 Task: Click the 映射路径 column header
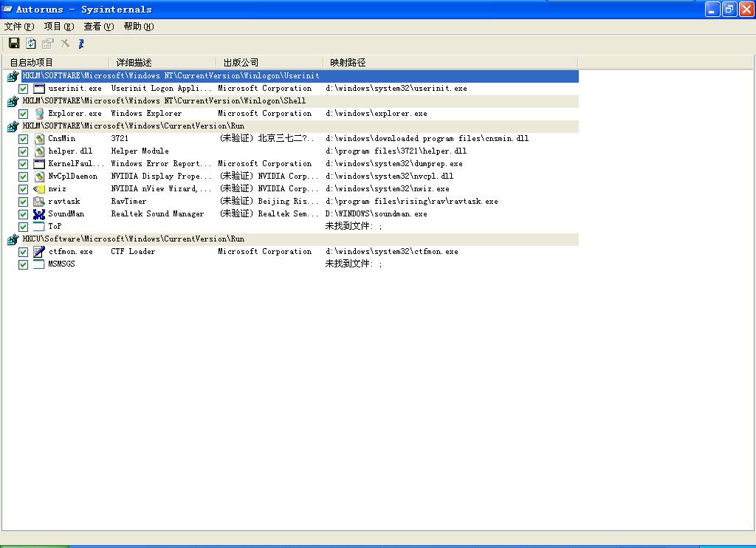coord(348,63)
